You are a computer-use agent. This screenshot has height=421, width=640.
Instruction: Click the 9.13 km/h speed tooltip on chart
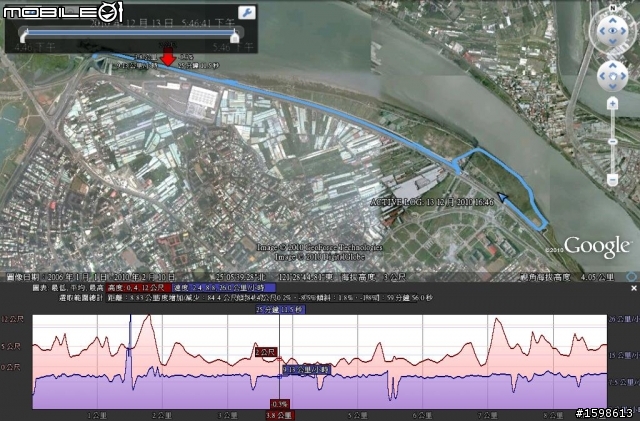click(307, 370)
